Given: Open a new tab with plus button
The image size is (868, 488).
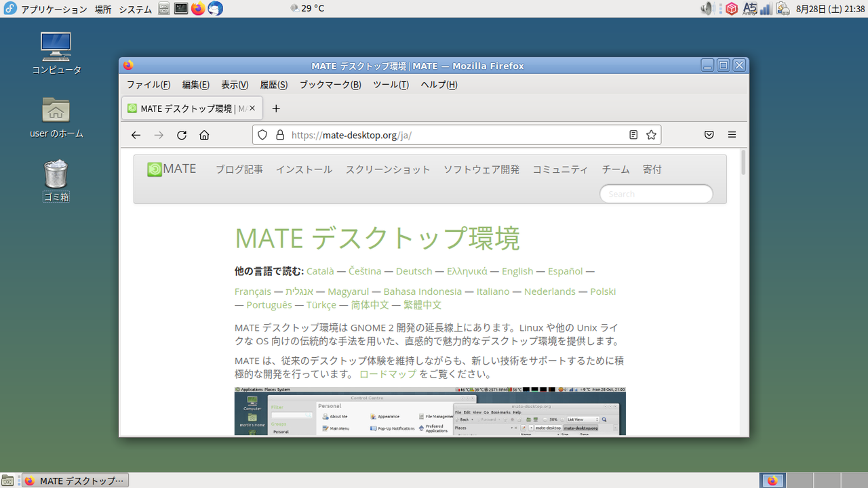Looking at the screenshot, I should pos(275,108).
